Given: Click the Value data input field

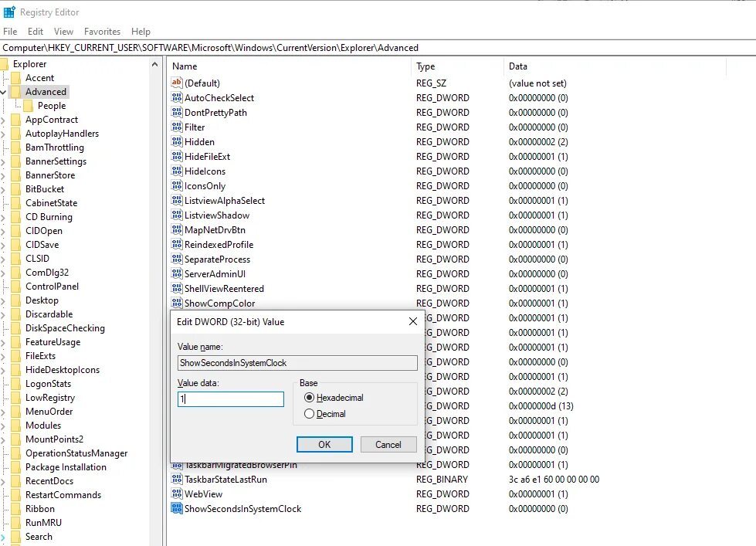Looking at the screenshot, I should pos(230,399).
